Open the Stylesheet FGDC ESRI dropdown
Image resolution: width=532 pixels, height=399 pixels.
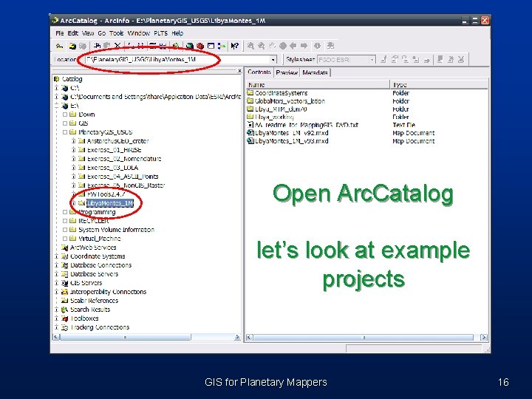point(372,60)
